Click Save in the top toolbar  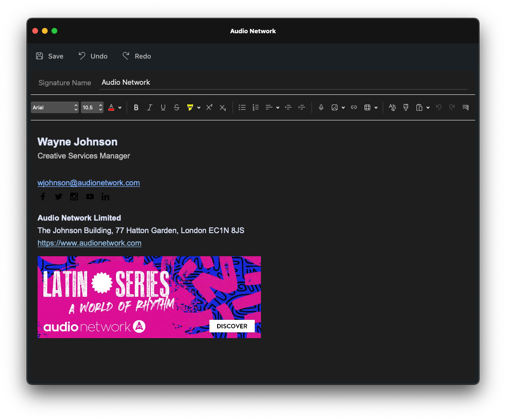pos(50,56)
